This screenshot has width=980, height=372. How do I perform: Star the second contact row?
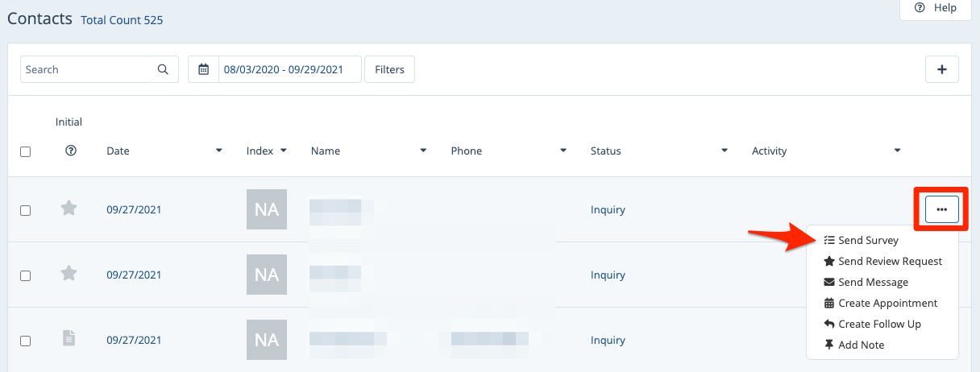click(69, 274)
